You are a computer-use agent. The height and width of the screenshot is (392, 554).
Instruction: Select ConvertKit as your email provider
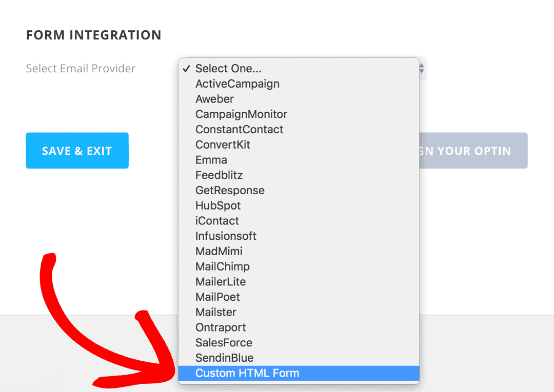pos(223,145)
